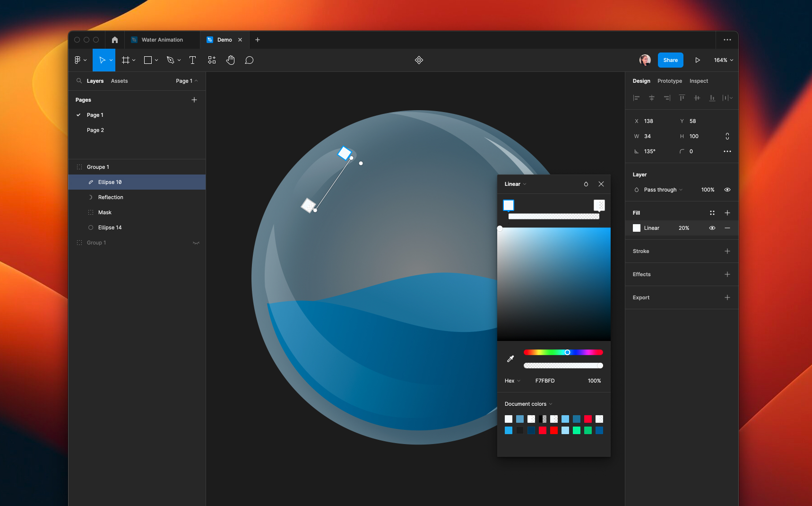Align selection to the right
This screenshot has width=812, height=506.
667,98
